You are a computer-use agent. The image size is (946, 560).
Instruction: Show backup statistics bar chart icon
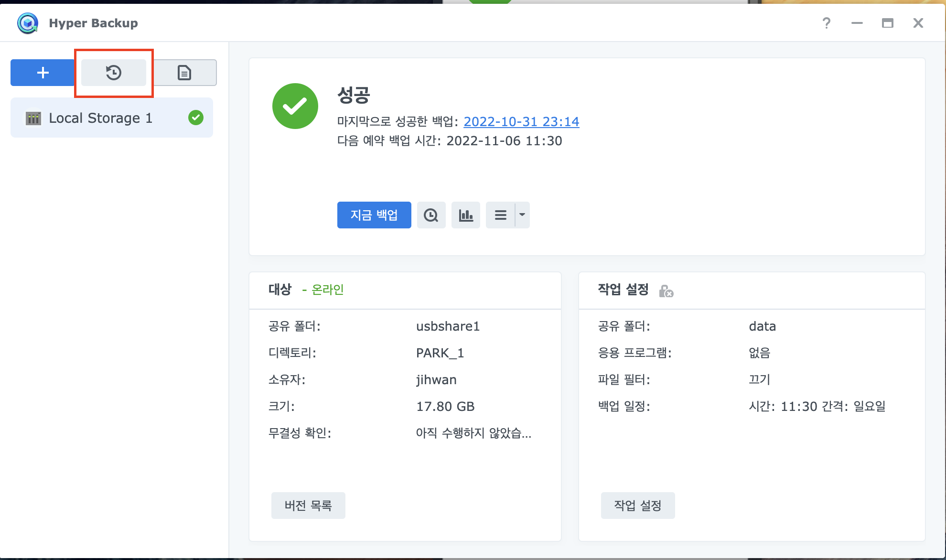tap(465, 215)
